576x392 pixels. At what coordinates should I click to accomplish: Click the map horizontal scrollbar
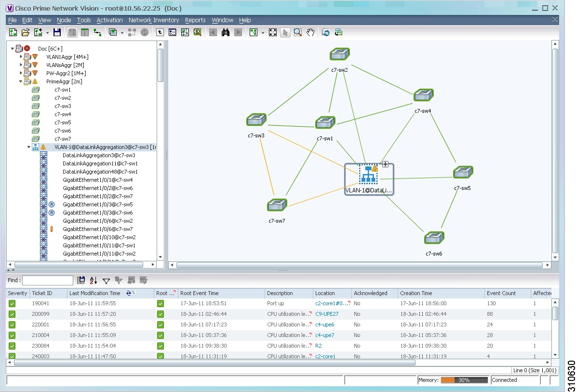coord(359,265)
